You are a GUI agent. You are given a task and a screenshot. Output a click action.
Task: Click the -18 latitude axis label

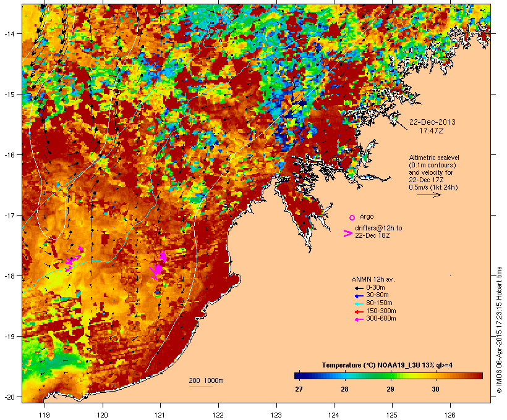9,276
